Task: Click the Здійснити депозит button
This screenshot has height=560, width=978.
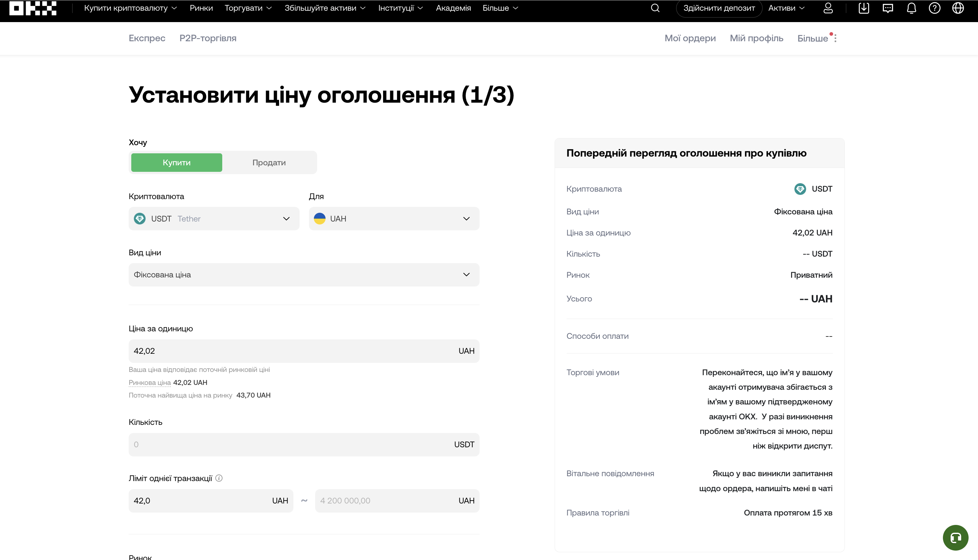Action: (x=719, y=8)
